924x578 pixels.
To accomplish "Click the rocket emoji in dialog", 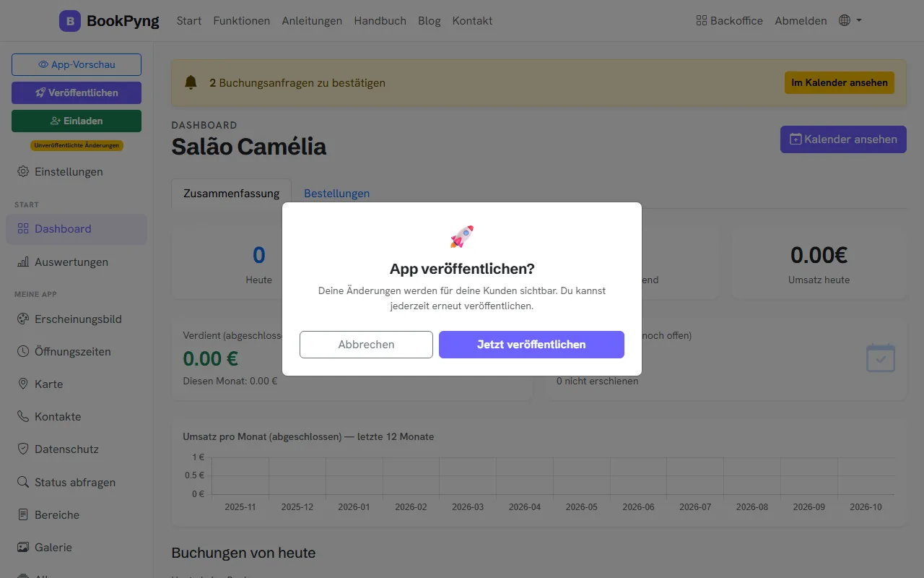I will click(x=462, y=236).
